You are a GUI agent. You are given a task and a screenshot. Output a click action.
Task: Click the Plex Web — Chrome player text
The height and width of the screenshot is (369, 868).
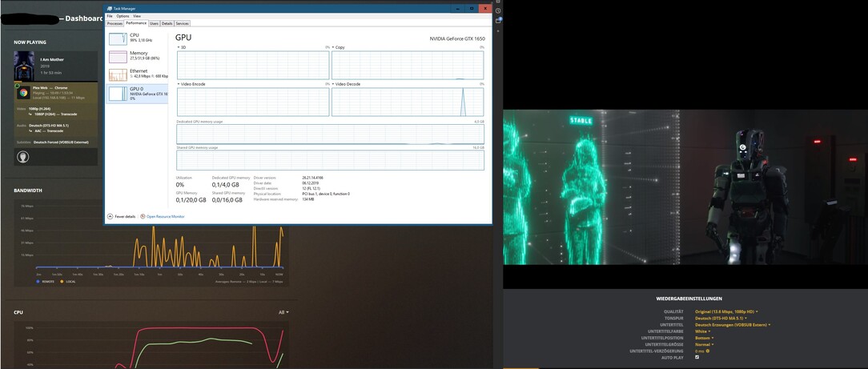[x=50, y=87]
